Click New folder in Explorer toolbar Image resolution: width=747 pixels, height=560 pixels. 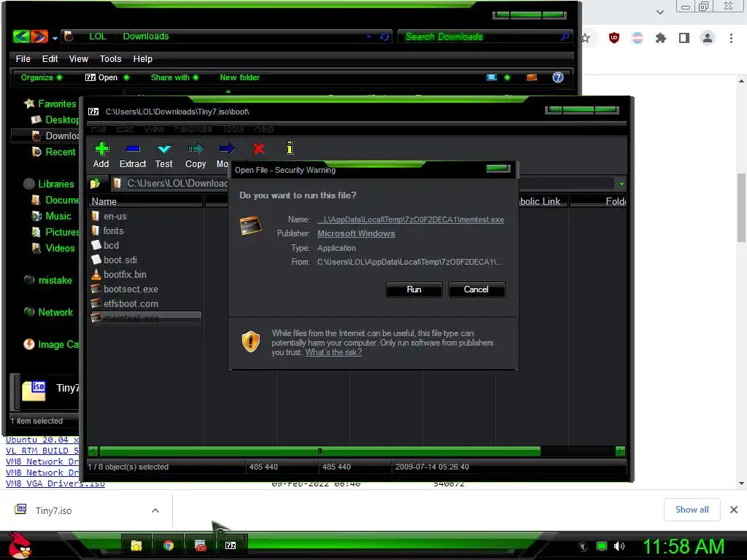click(x=239, y=77)
